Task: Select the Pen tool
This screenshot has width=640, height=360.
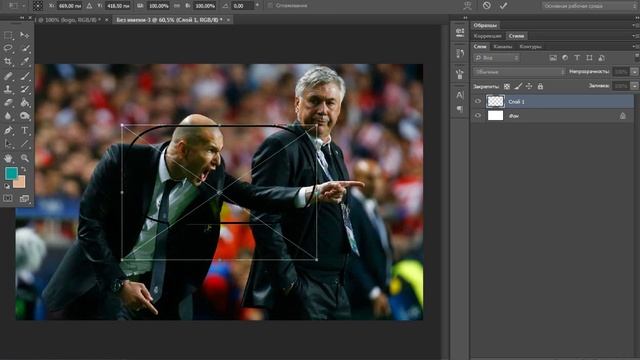Action: tap(8, 131)
